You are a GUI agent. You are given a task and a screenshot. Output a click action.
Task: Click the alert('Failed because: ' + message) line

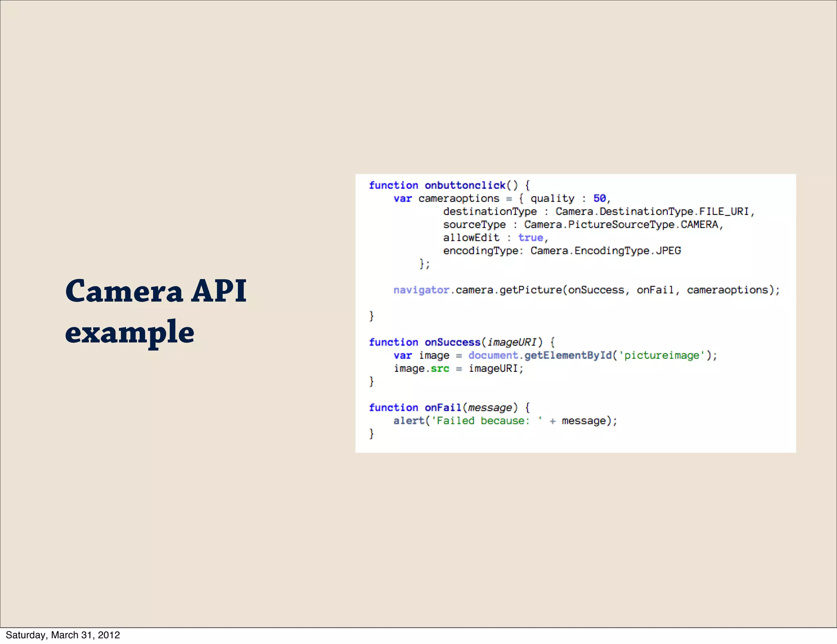tap(506, 421)
